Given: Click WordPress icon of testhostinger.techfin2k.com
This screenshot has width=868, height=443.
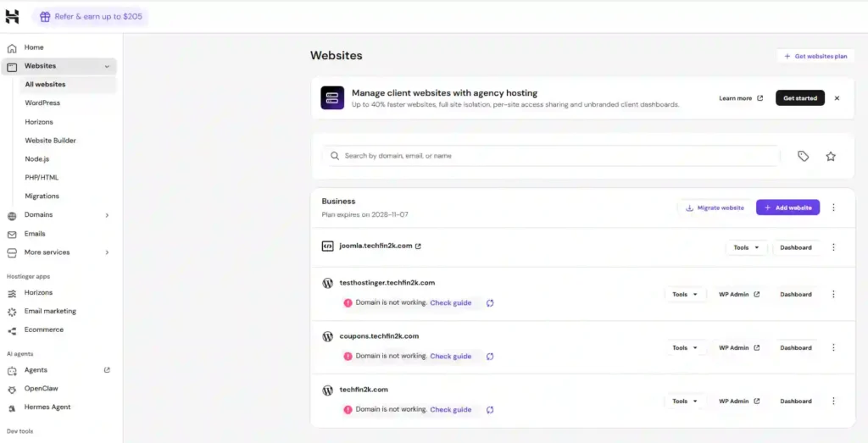Looking at the screenshot, I should pos(328,283).
